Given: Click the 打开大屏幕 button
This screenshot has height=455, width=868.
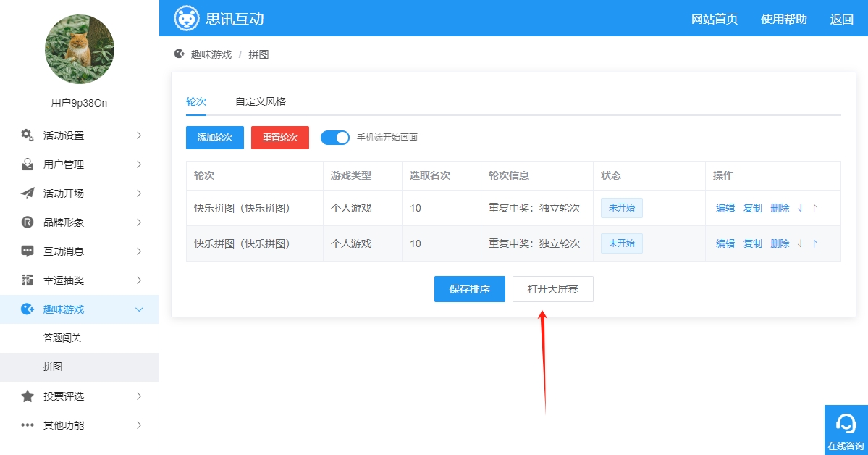Looking at the screenshot, I should [x=552, y=289].
